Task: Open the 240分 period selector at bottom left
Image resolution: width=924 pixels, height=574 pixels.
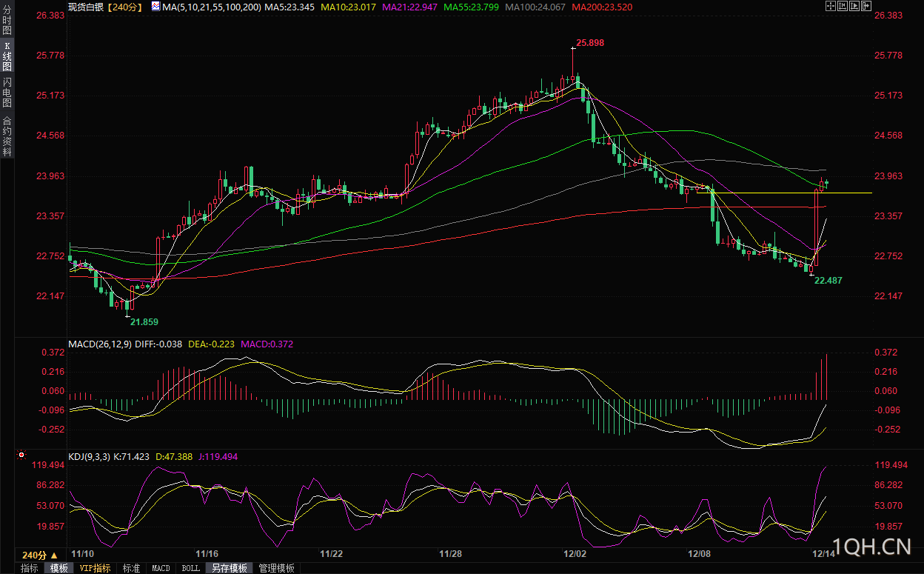Action: [39, 555]
